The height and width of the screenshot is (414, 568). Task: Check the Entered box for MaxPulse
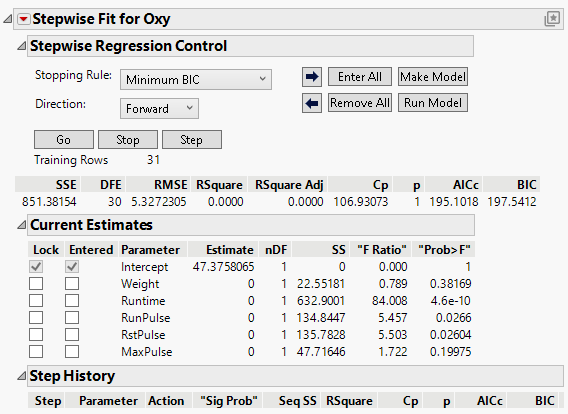72,352
